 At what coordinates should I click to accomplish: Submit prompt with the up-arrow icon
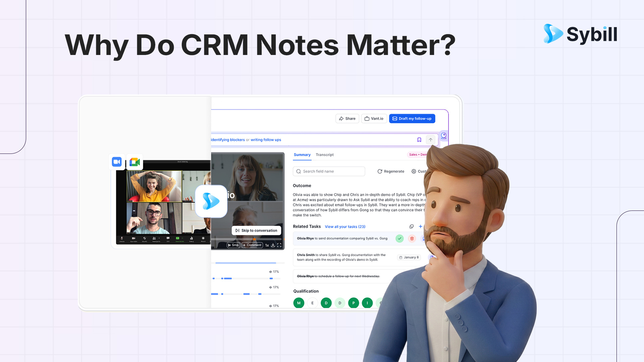click(x=431, y=140)
